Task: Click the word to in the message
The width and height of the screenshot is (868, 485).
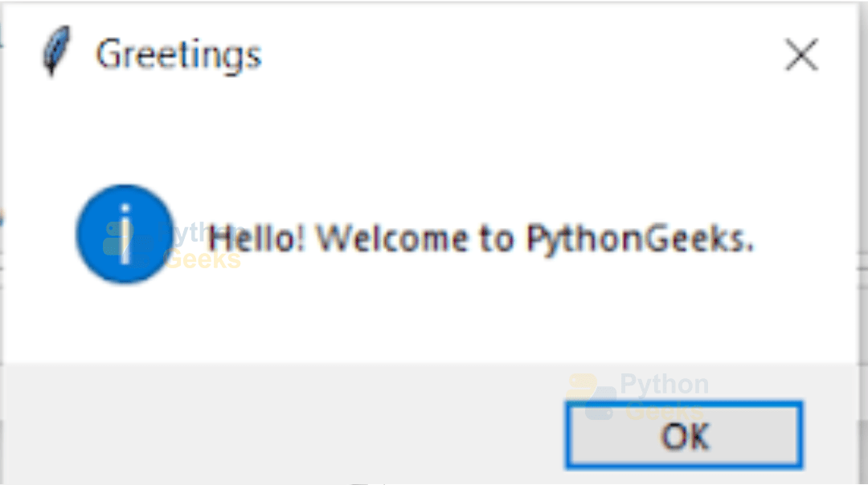Action: click(x=497, y=239)
